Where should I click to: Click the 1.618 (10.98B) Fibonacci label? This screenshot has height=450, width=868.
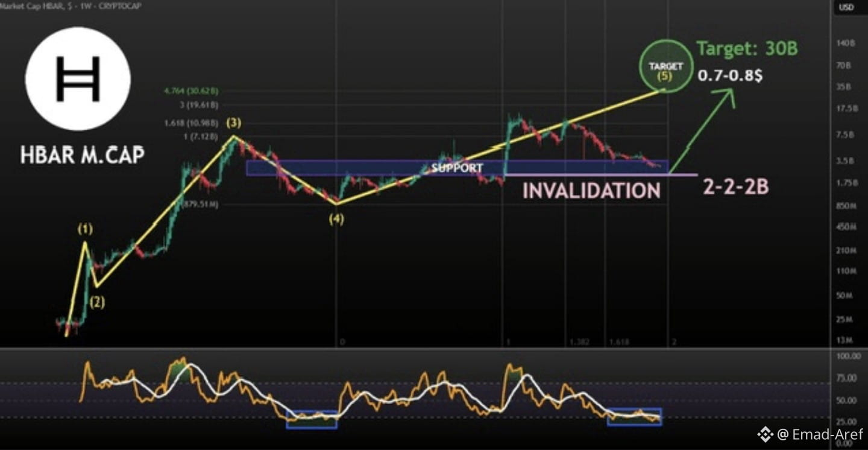pos(191,123)
